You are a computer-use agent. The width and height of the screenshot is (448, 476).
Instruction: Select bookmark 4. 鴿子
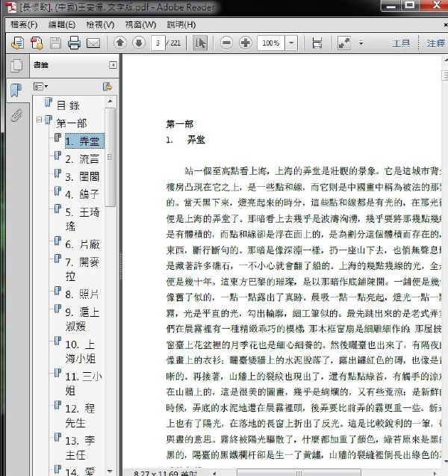click(x=82, y=194)
